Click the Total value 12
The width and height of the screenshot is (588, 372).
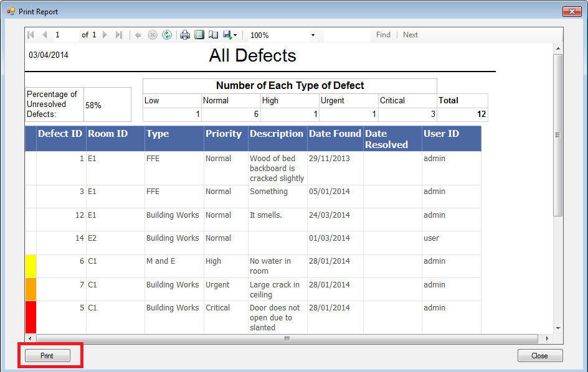click(481, 114)
